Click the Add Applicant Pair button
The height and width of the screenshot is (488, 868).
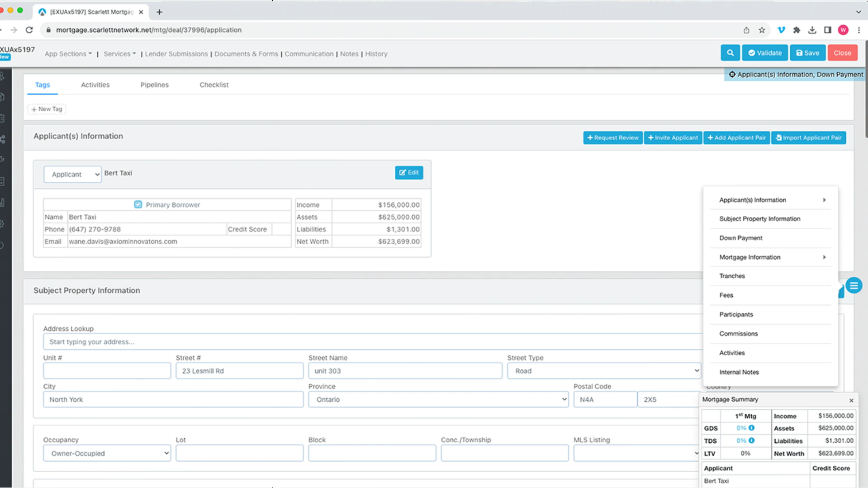736,138
